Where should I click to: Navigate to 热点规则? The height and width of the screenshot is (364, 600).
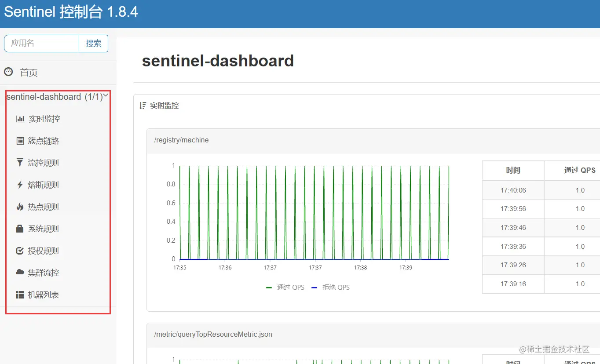(44, 207)
